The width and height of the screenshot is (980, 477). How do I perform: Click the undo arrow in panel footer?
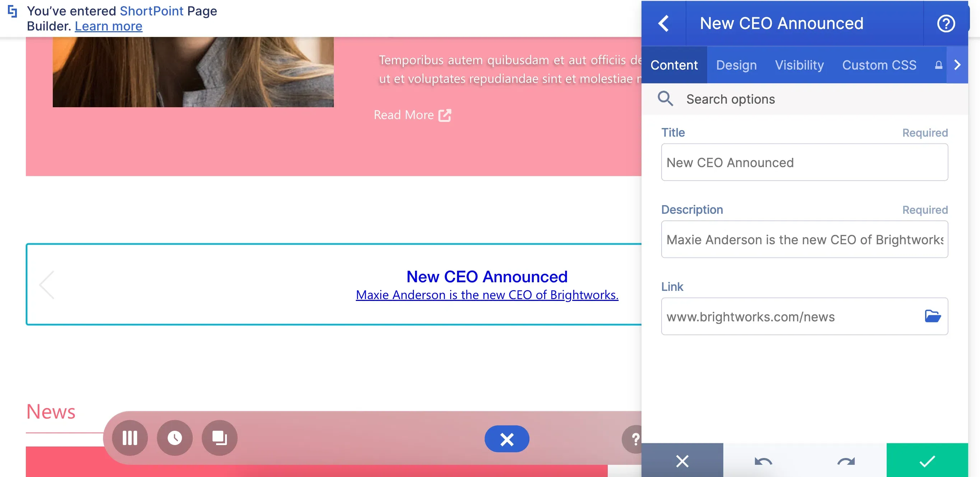[763, 462]
